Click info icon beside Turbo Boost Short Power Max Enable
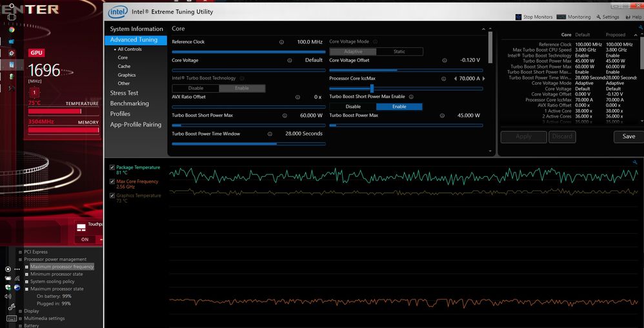The image size is (644, 328). coord(411,97)
